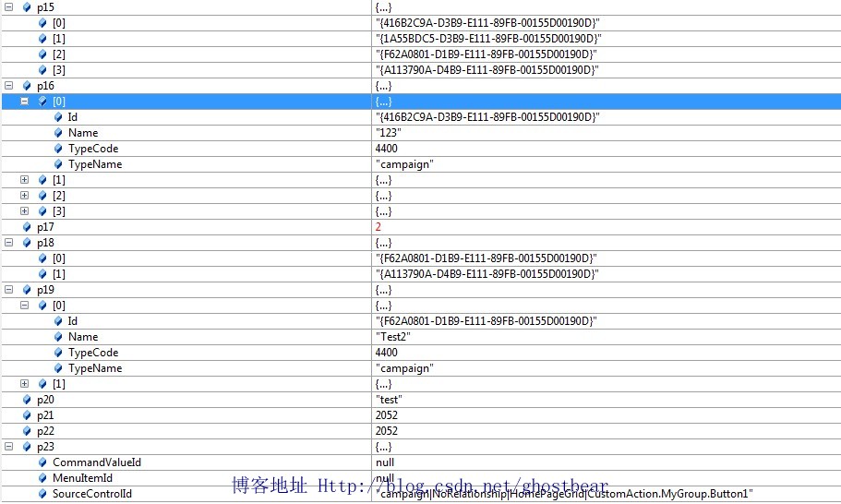Select the p20 row name

pyautogui.click(x=45, y=400)
